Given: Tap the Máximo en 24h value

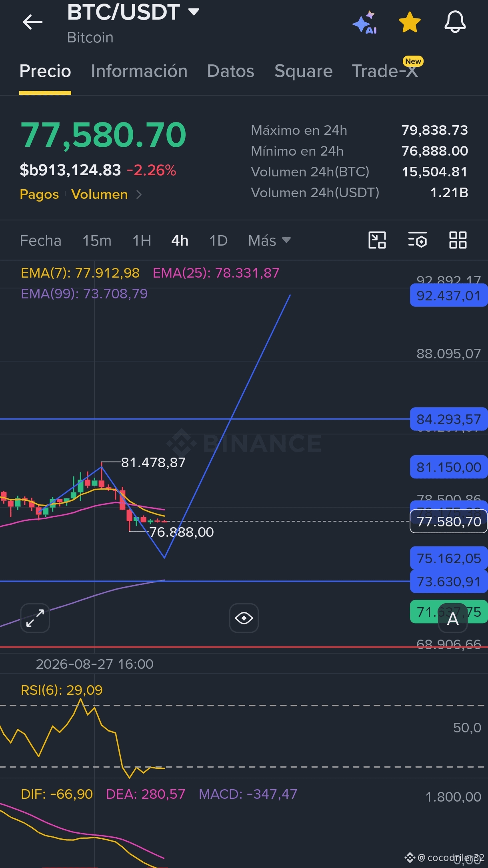Looking at the screenshot, I should (x=435, y=130).
